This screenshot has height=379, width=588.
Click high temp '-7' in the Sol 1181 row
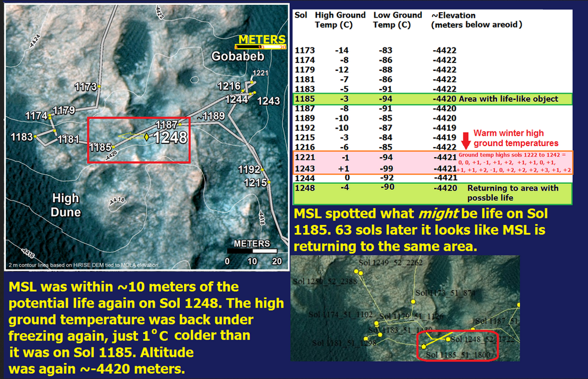coord(344,79)
